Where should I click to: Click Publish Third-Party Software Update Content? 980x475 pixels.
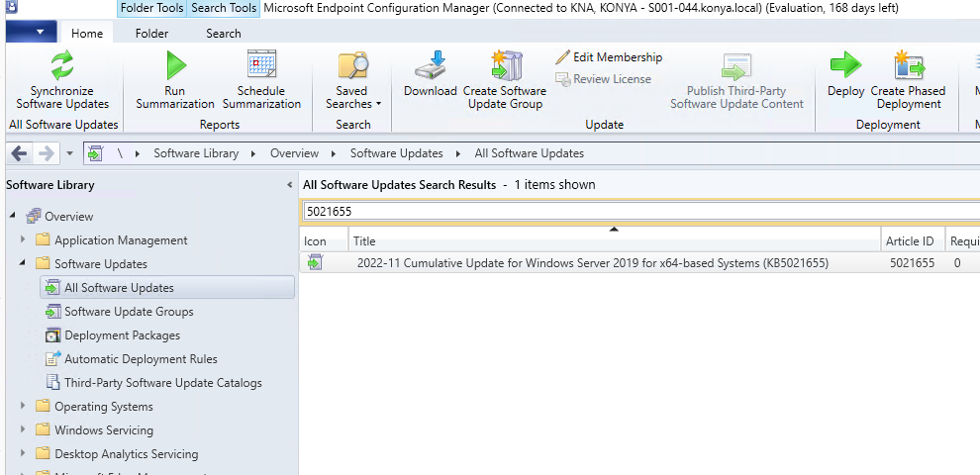(x=736, y=80)
